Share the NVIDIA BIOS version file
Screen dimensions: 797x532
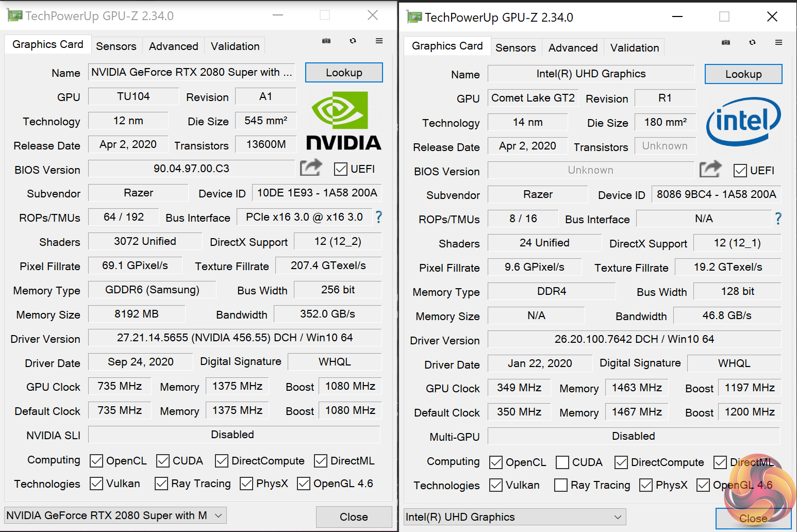click(311, 168)
